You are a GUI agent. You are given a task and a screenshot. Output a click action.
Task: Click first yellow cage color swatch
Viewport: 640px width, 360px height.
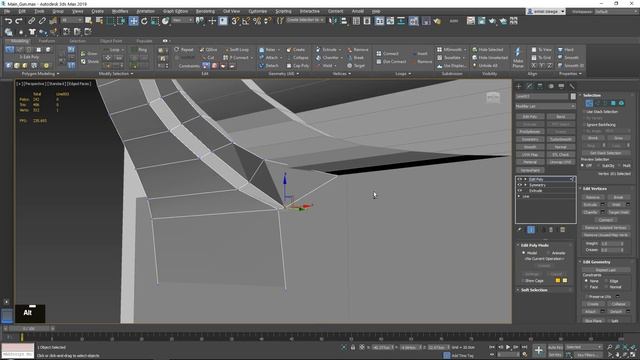tap(558, 281)
